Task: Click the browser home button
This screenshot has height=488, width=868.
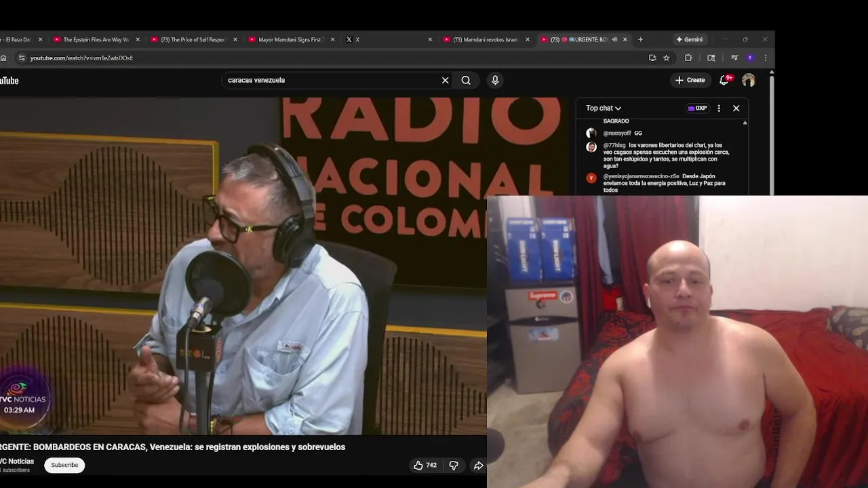Action: [3, 58]
